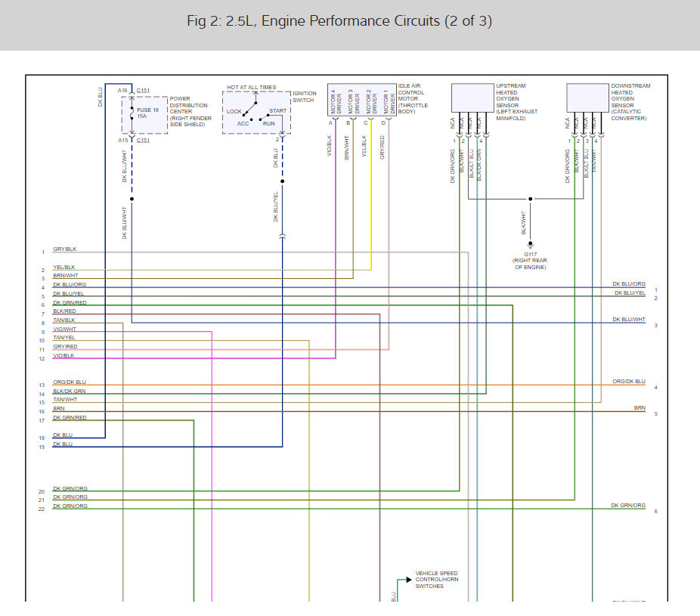Click the vertical DK BLU/YEL label below ignition switch
The width and height of the screenshot is (700, 616).
[275, 206]
